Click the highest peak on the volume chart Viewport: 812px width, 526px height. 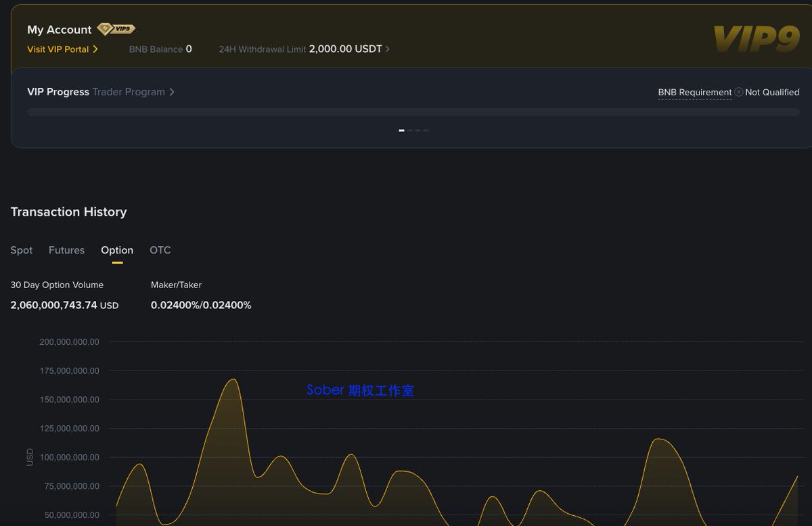click(233, 379)
